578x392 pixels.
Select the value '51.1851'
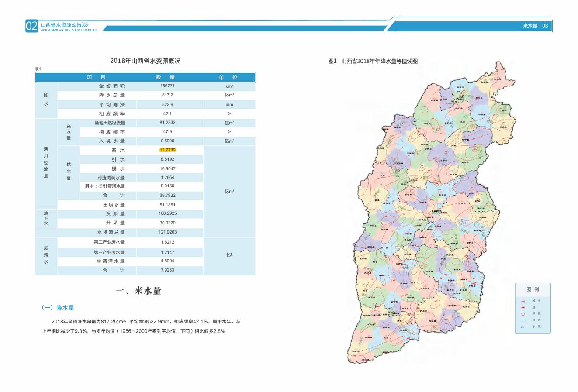(x=167, y=205)
